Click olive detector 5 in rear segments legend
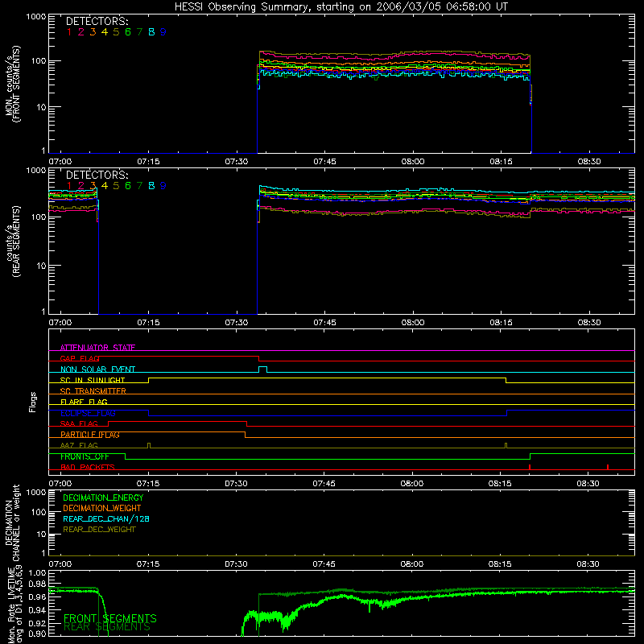Screen dimensions: 644x644 point(116,186)
